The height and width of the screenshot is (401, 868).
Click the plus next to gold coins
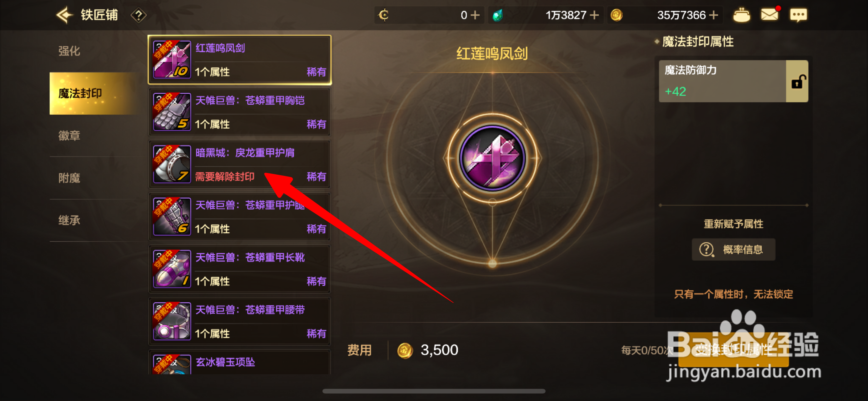tap(713, 15)
